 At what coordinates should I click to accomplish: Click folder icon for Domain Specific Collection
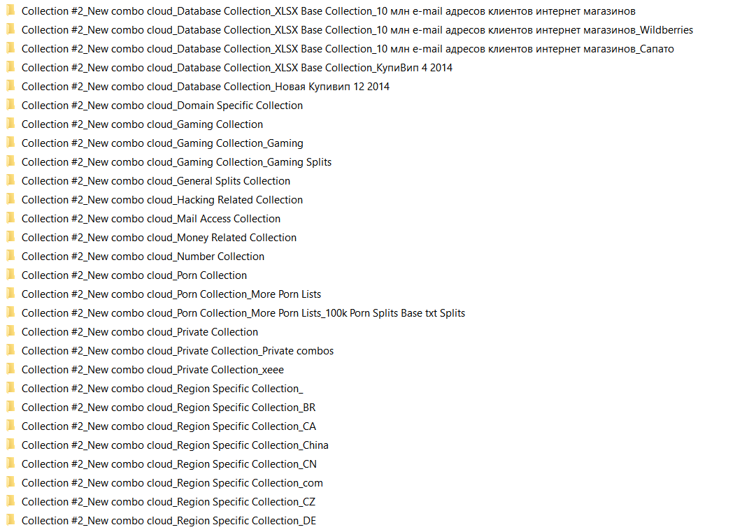click(10, 105)
